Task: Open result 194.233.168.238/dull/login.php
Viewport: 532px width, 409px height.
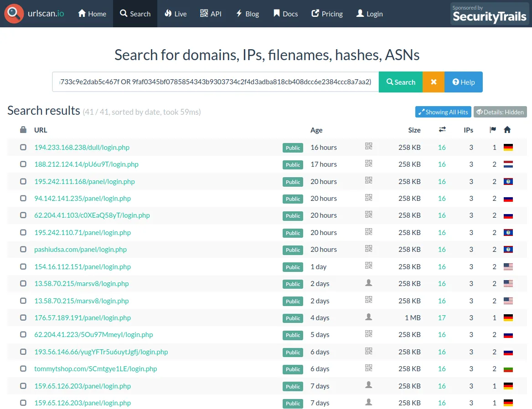Action: pyautogui.click(x=82, y=148)
